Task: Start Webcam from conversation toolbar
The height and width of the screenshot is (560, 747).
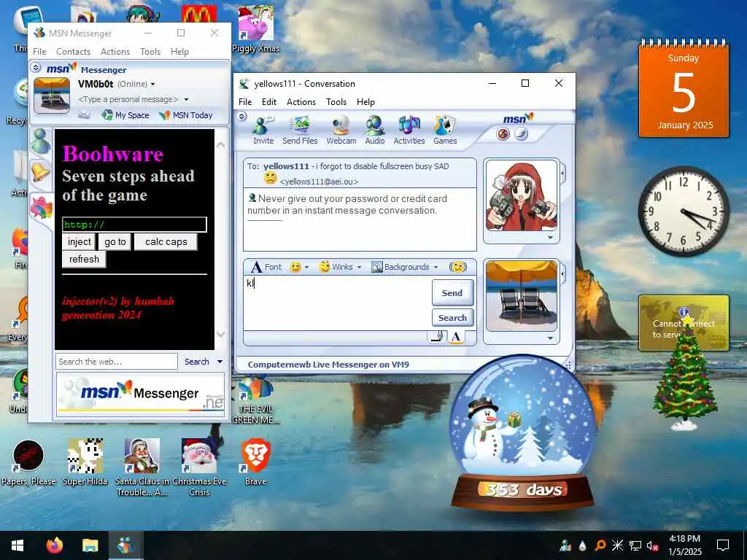Action: (341, 130)
